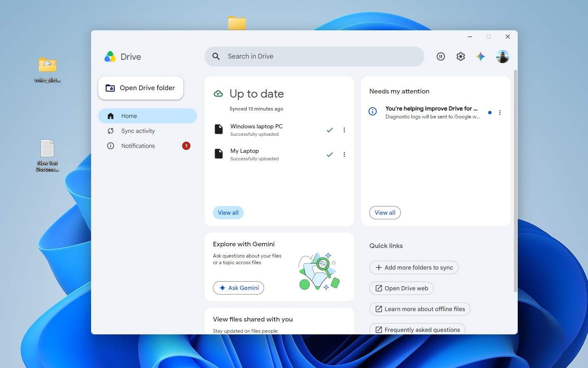The height and width of the screenshot is (368, 588).
Task: Click 'View files shared with you' heading
Action: coord(253,319)
